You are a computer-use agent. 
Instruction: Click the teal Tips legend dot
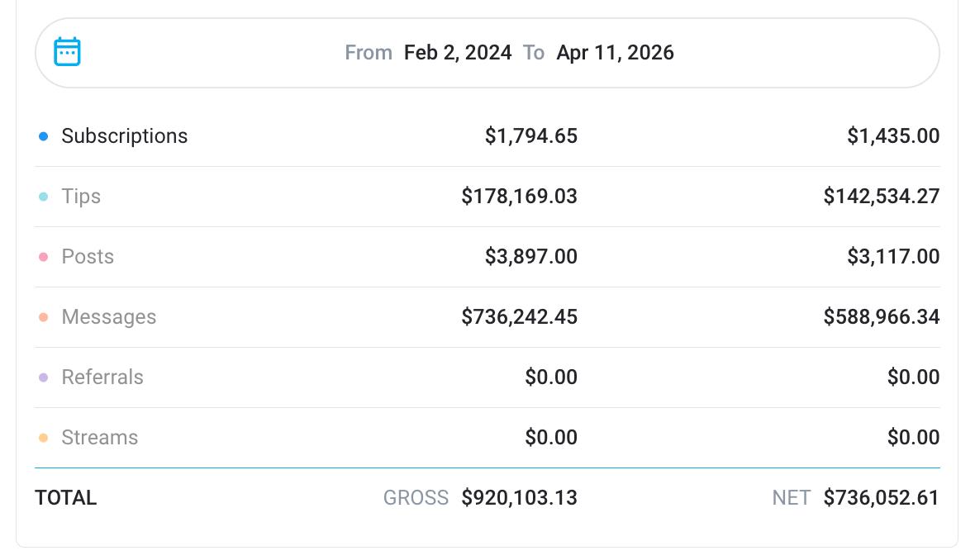[x=43, y=197]
